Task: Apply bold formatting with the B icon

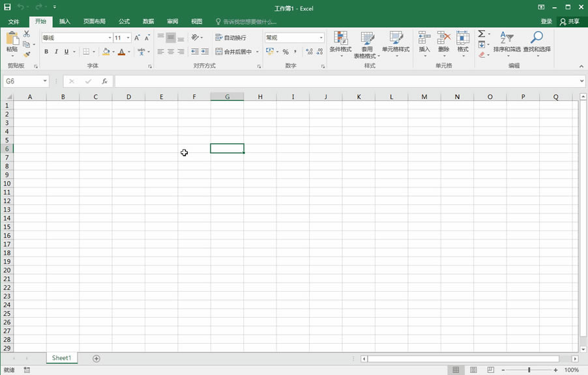Action: [x=46, y=51]
